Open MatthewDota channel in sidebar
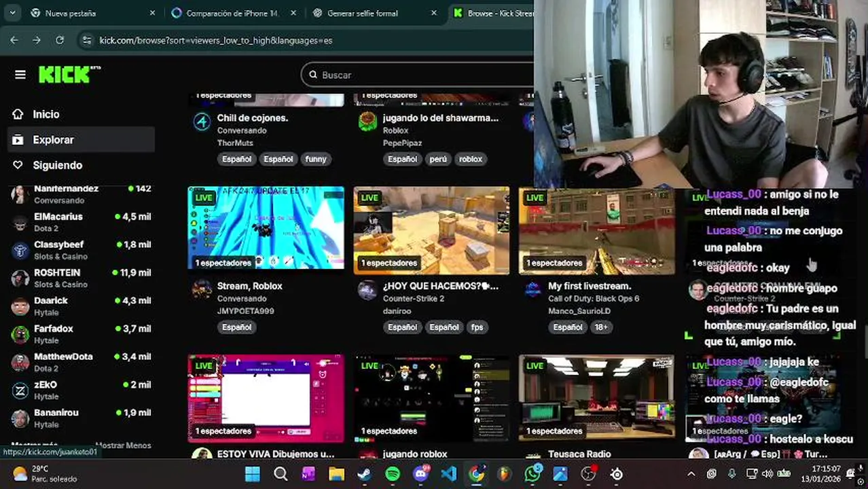 pos(80,362)
